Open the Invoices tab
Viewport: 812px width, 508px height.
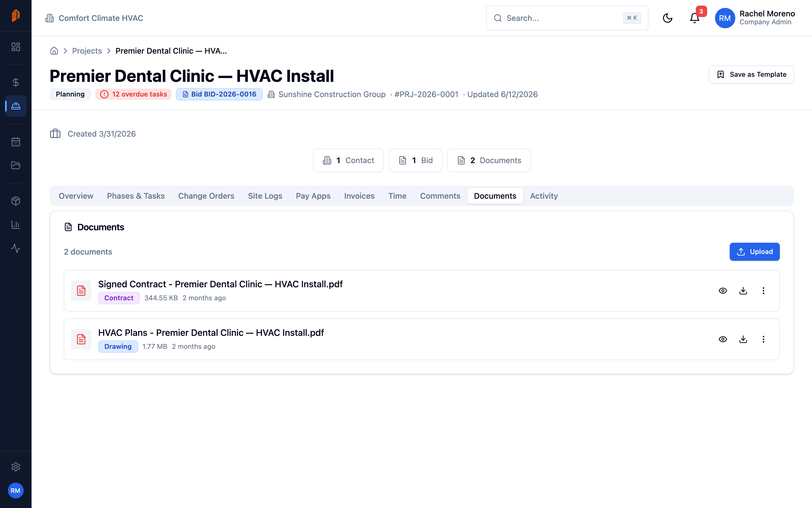click(359, 196)
